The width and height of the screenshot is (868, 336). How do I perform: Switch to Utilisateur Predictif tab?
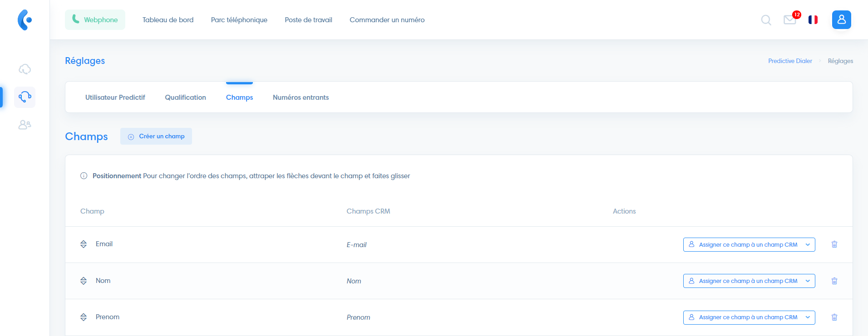click(x=115, y=97)
